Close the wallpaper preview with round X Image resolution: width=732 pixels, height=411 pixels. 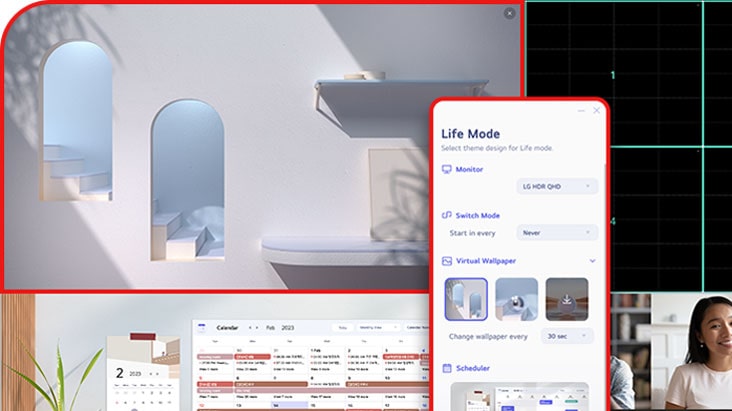point(509,13)
